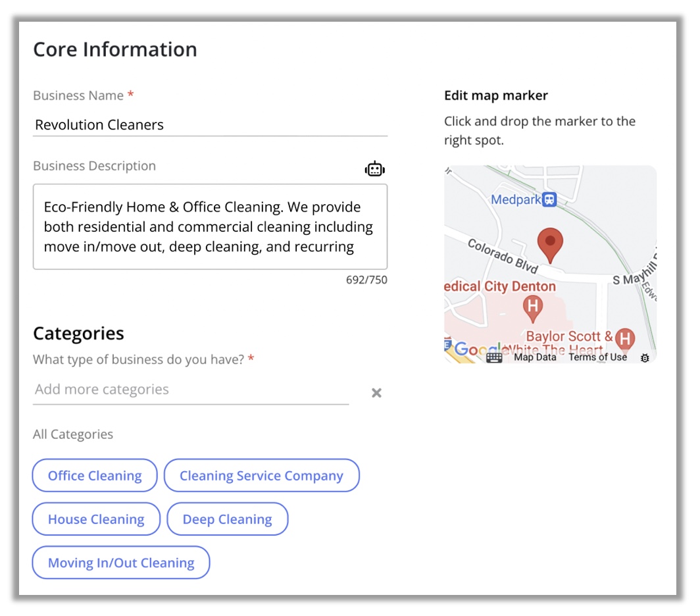This screenshot has width=700, height=616.
Task: Click the Medpark transit station icon
Action: point(549,199)
